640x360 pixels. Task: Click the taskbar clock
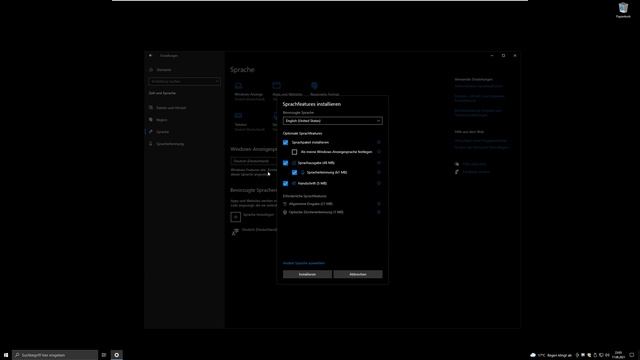point(618,355)
